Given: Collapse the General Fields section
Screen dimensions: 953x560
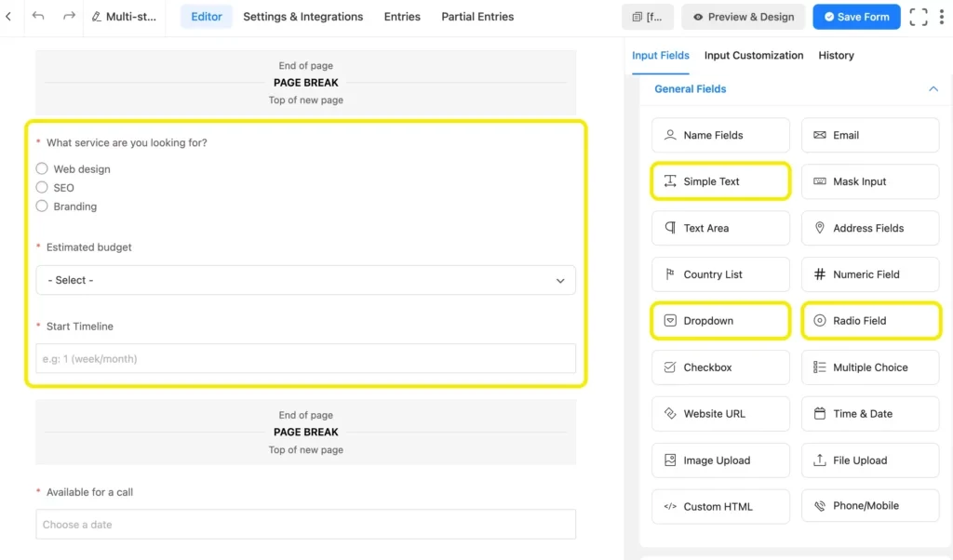Looking at the screenshot, I should tap(933, 89).
